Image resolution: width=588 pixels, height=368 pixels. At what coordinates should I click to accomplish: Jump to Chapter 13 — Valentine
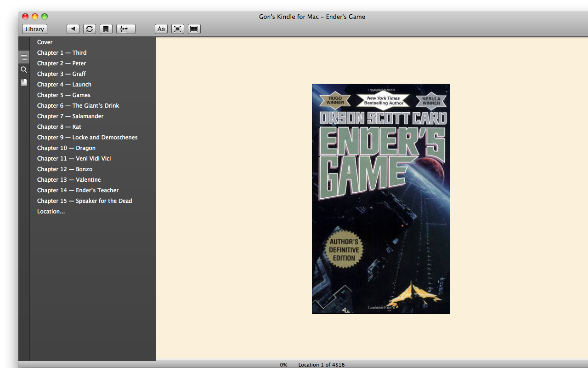[x=69, y=180]
